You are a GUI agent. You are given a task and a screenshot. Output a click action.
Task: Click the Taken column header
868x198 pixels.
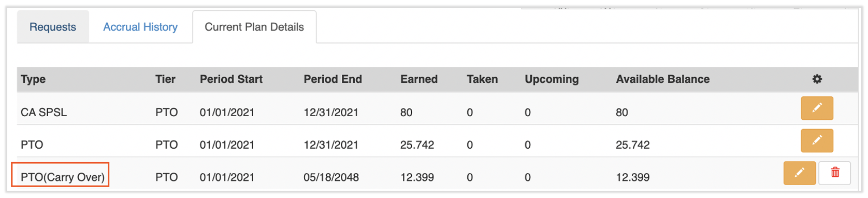[x=482, y=79]
